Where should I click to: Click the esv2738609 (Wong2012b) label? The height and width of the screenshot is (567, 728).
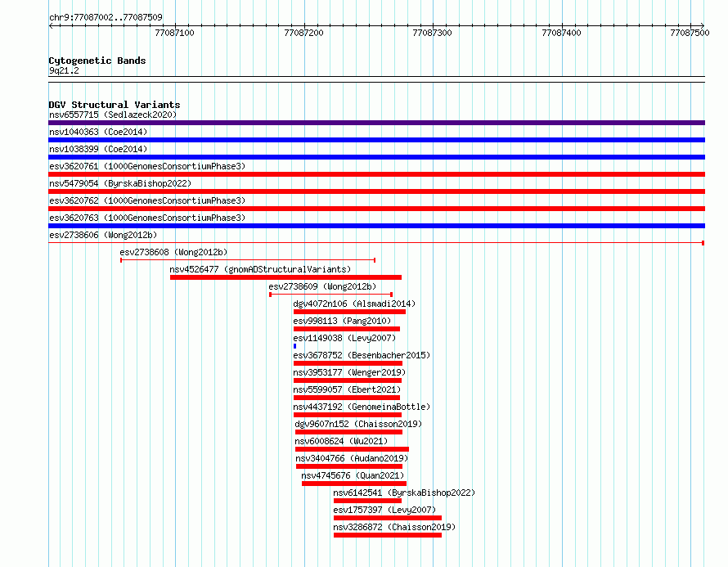tap(322, 286)
